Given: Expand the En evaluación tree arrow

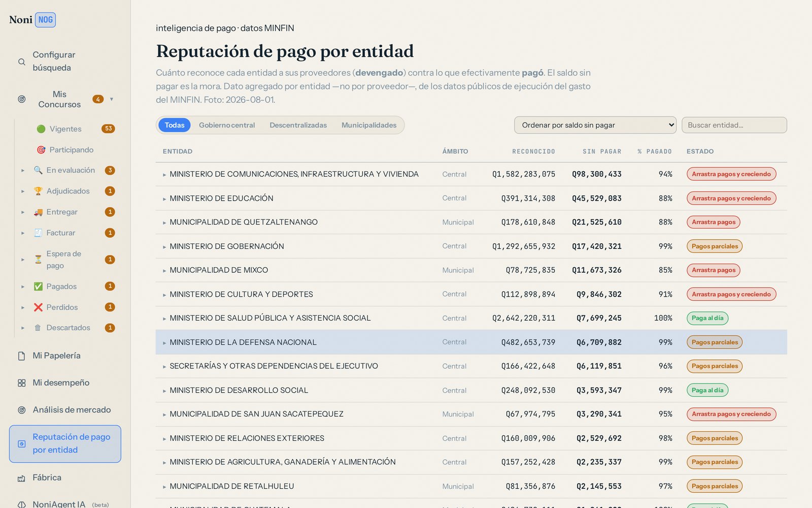Looking at the screenshot, I should [x=23, y=171].
